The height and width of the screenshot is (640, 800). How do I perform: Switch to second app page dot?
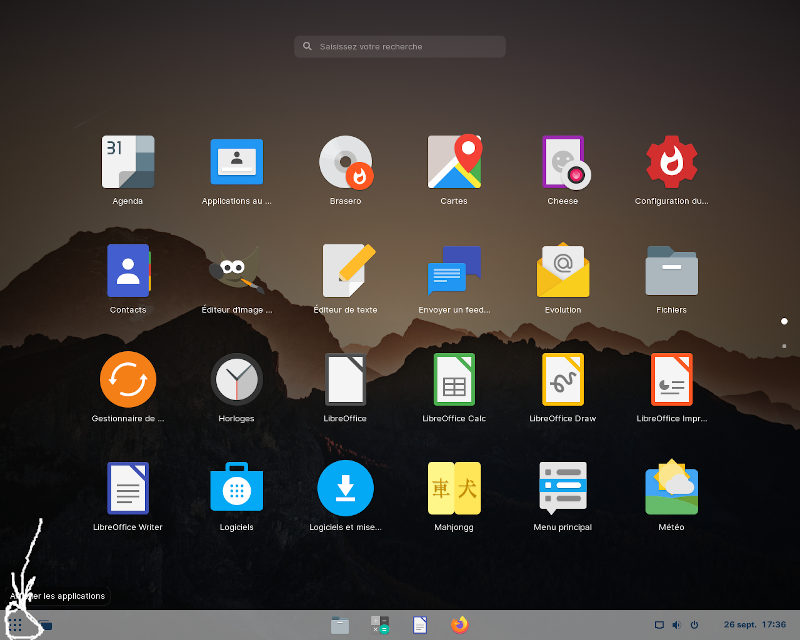pyautogui.click(x=784, y=346)
